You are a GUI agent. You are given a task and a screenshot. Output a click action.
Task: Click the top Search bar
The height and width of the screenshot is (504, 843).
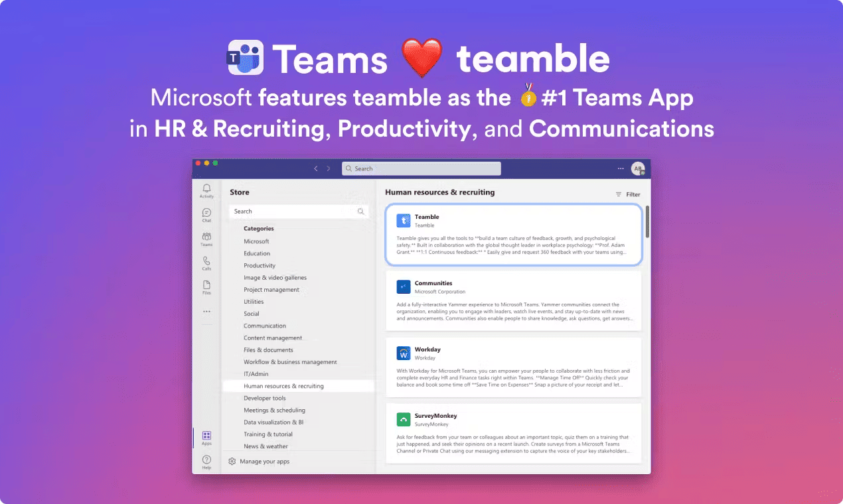pos(421,168)
